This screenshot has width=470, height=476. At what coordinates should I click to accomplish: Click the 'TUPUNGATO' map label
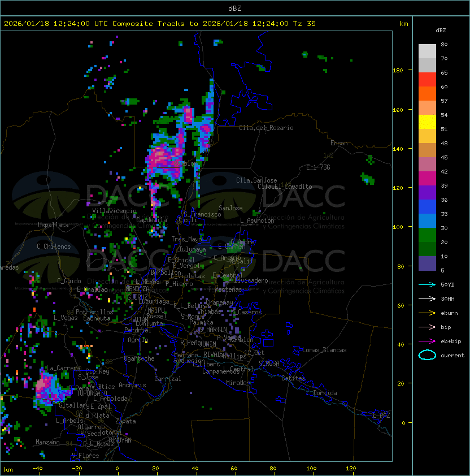(x=92, y=393)
